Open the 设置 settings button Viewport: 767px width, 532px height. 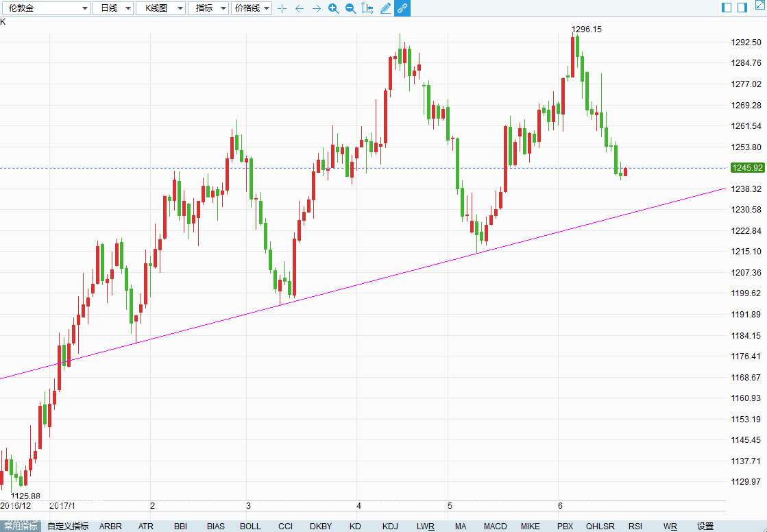pos(705,526)
